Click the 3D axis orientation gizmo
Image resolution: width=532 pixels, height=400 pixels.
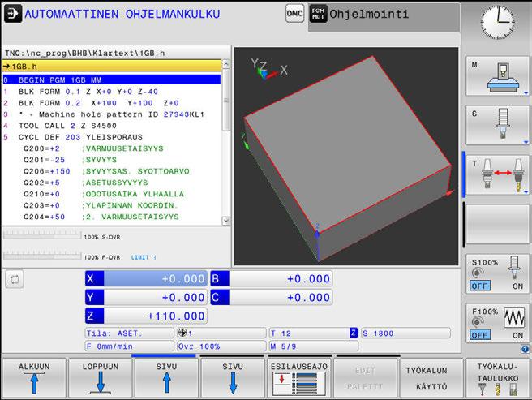pos(269,69)
